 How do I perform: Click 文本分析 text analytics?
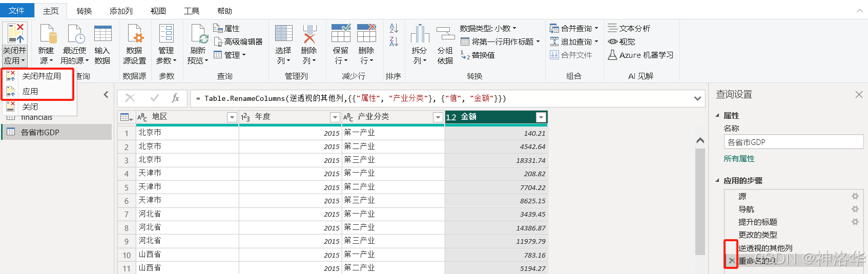(629, 28)
